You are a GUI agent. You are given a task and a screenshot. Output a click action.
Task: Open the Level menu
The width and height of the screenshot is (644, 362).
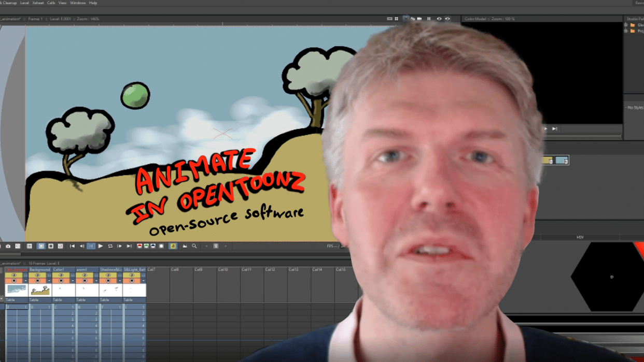[x=24, y=3]
